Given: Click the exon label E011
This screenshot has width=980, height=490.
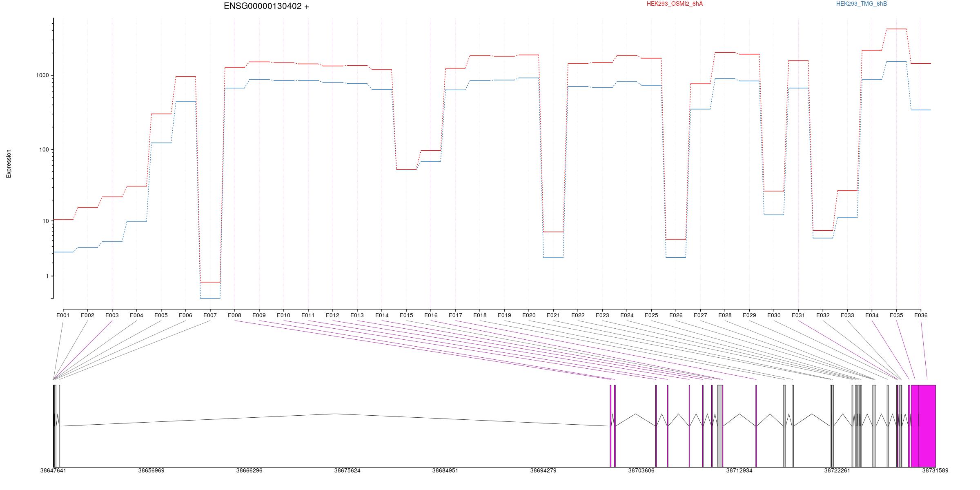Looking at the screenshot, I should [308, 315].
